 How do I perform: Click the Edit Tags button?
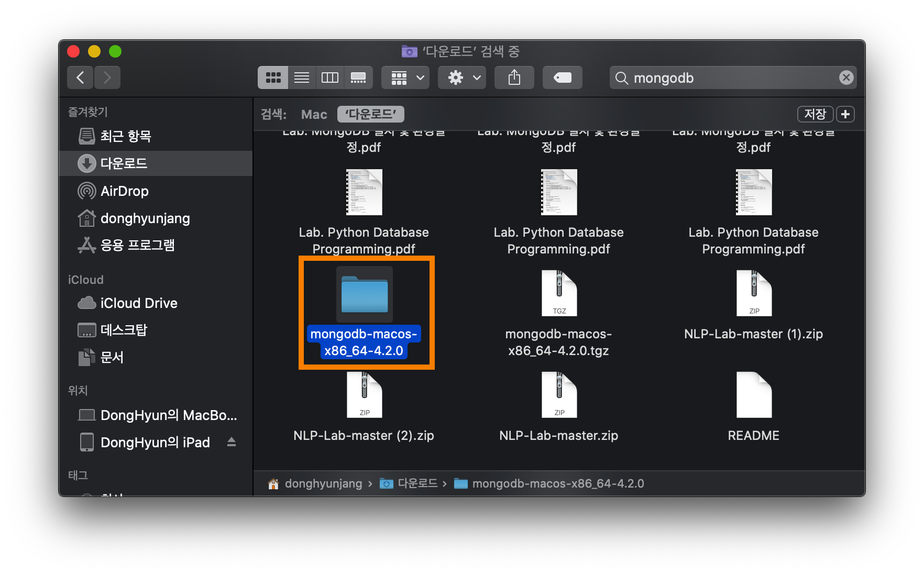(x=563, y=78)
